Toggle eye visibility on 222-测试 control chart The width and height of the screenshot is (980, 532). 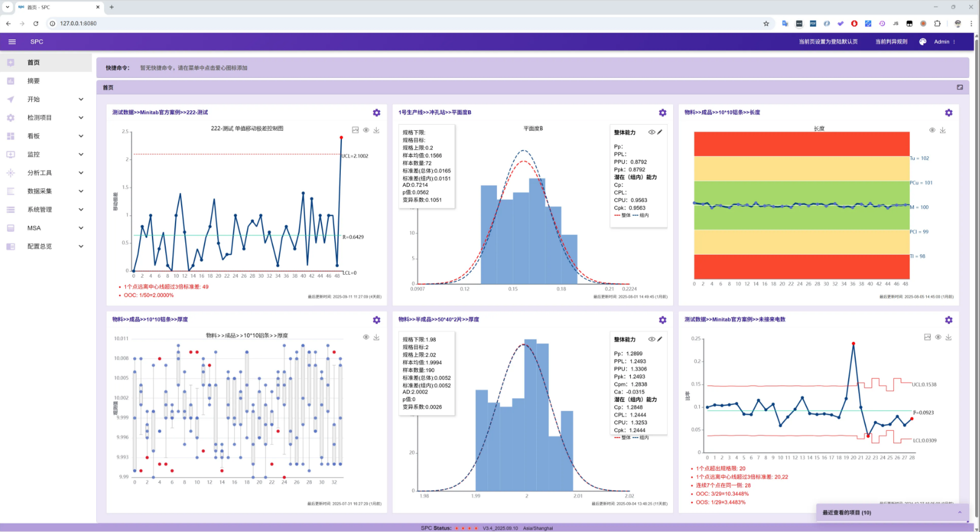point(366,130)
